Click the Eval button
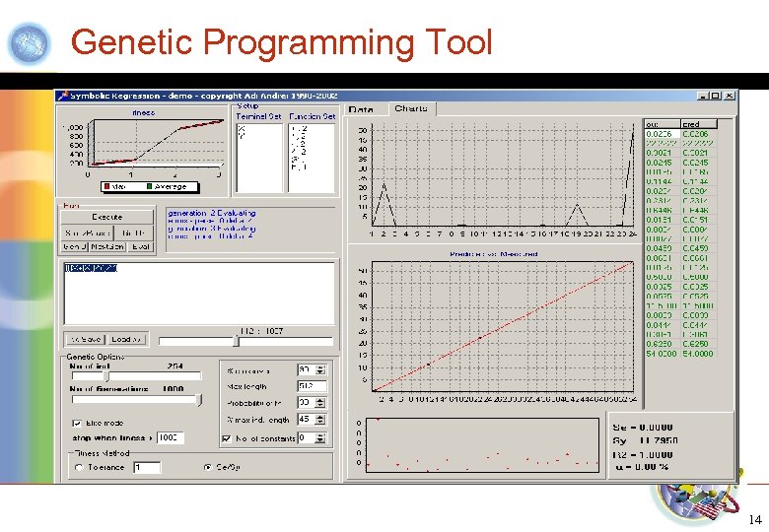 coord(140,247)
